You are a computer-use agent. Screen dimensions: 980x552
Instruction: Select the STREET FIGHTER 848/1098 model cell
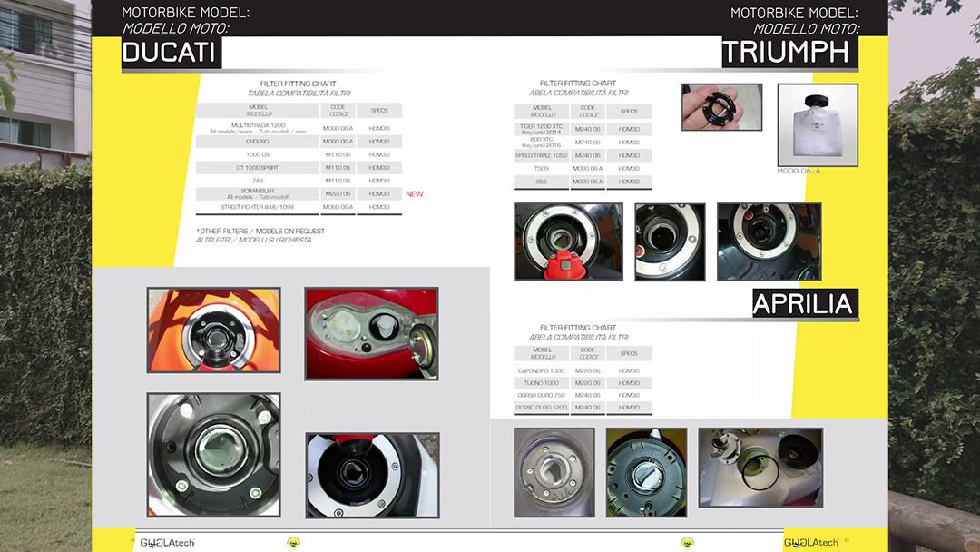[x=258, y=207]
